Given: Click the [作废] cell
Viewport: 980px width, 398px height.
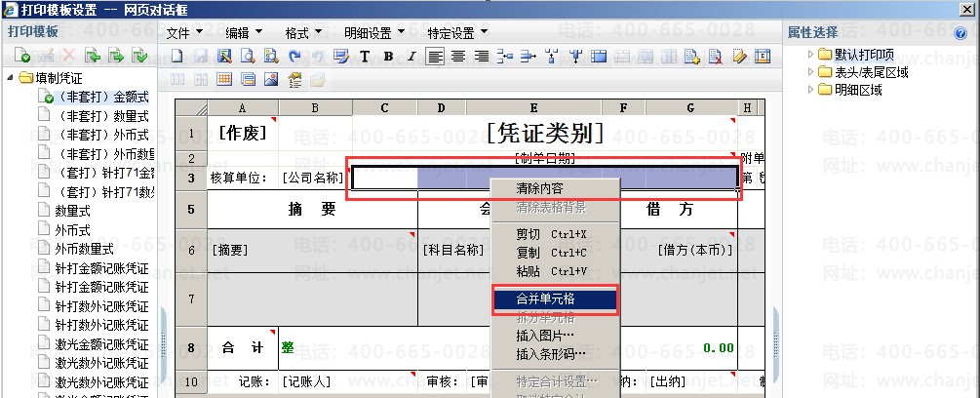Looking at the screenshot, I should (243, 133).
